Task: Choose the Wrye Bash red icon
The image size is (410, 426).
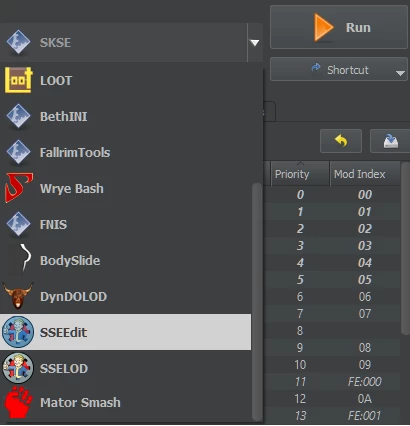Action: click(x=19, y=188)
